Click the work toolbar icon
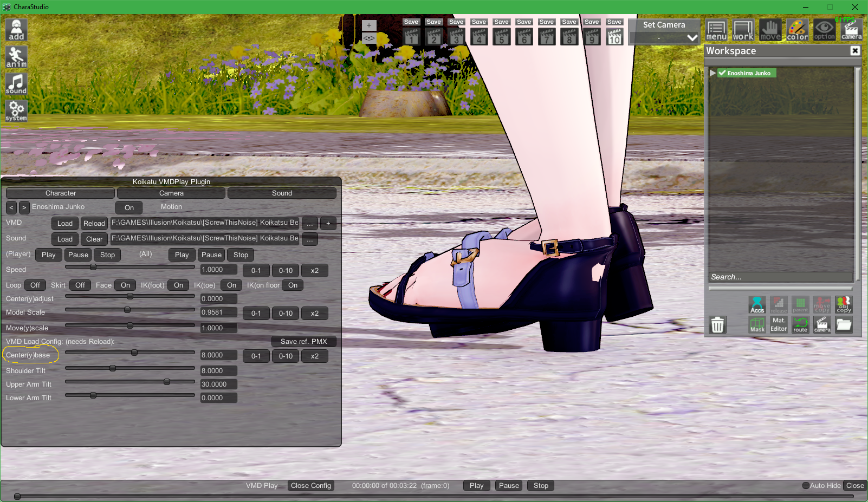Viewport: 868px width, 502px height. coord(743,30)
